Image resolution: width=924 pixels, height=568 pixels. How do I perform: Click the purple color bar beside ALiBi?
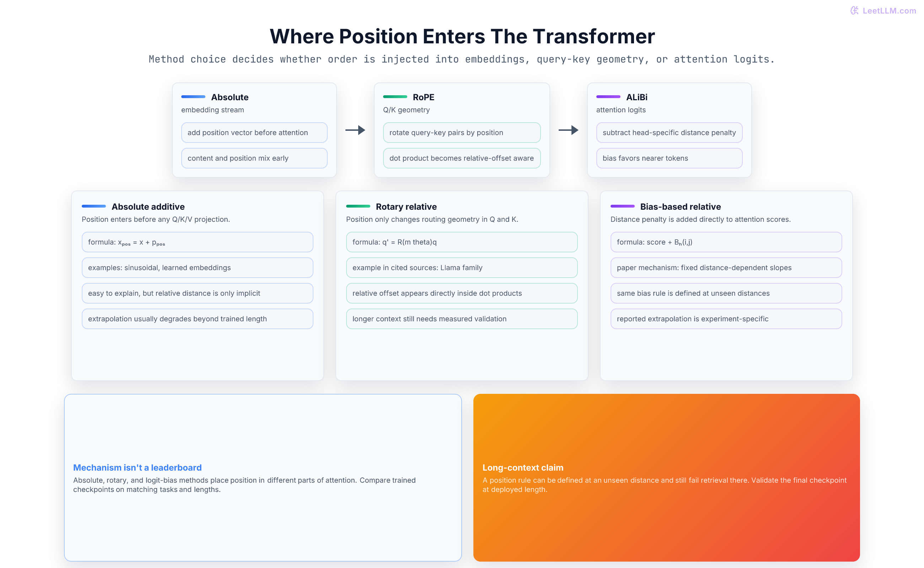[608, 97]
